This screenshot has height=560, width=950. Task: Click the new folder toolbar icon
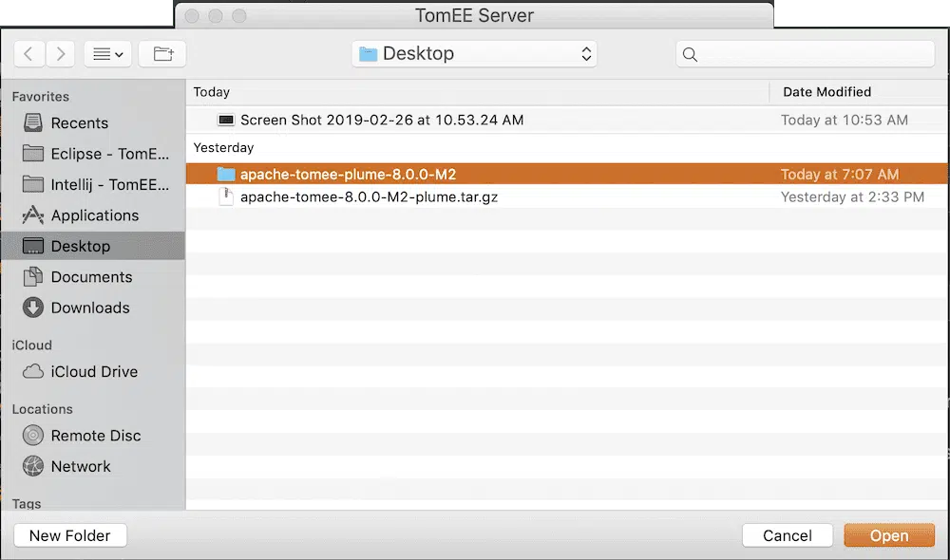[x=162, y=54]
